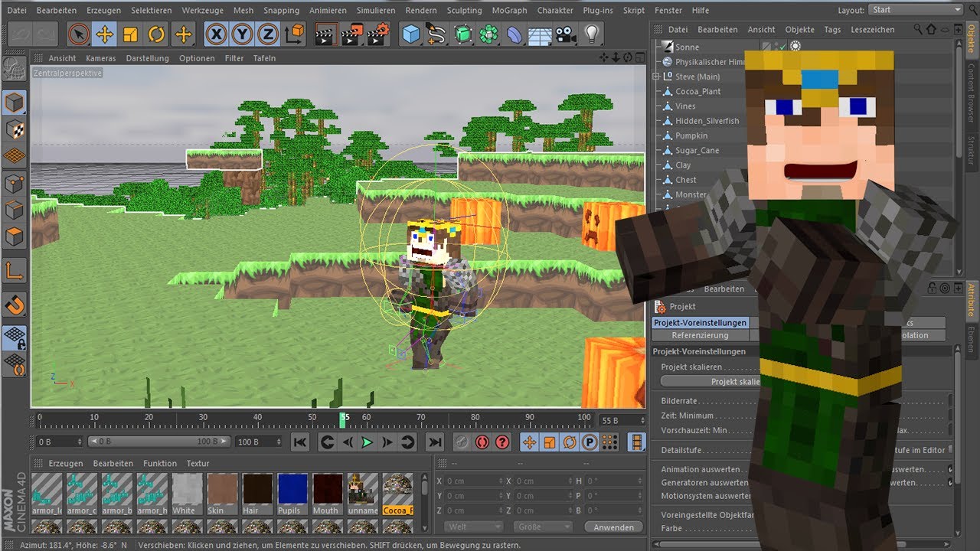Add a camera object from toolbar
This screenshot has width=980, height=551.
(x=566, y=34)
